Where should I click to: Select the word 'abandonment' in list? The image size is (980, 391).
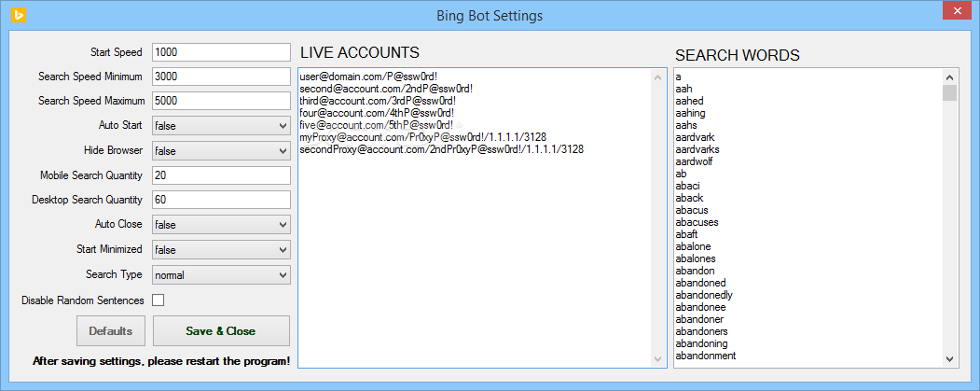(x=706, y=356)
